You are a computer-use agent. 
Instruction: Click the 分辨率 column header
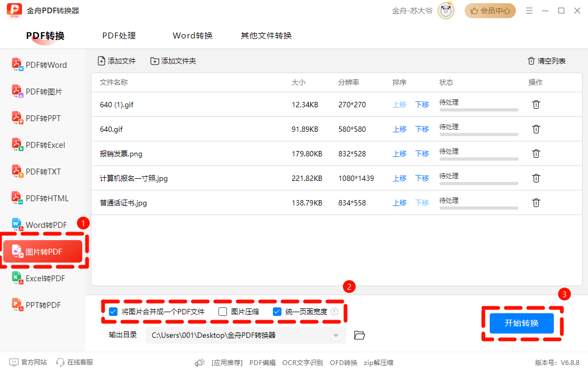tap(349, 82)
